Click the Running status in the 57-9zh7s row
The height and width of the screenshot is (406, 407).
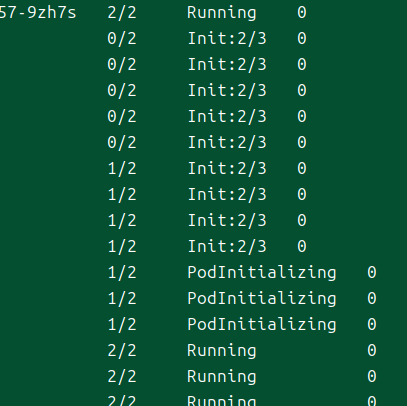pos(222,13)
